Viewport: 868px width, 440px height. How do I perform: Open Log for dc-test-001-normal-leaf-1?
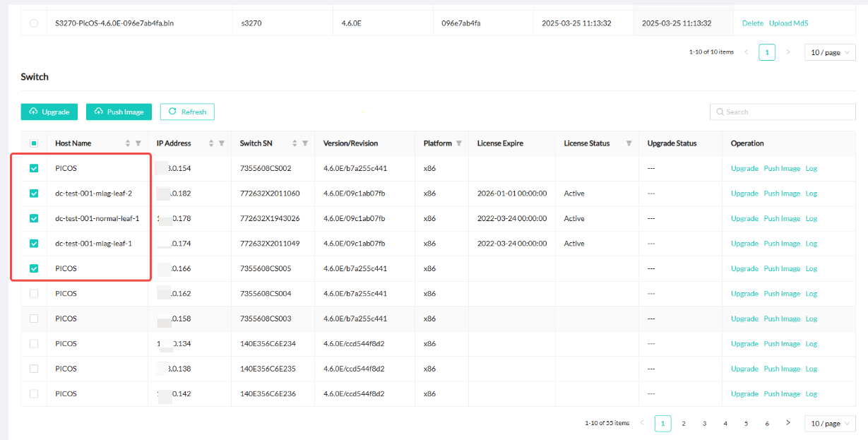pos(811,219)
